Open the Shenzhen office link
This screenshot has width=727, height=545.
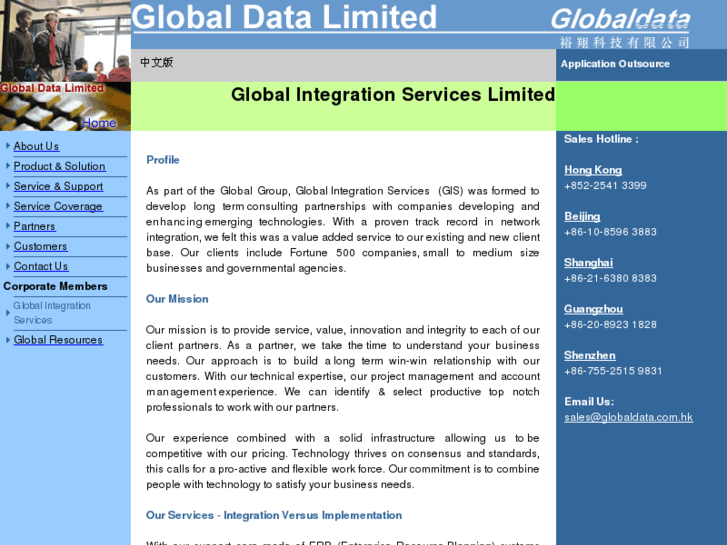coord(590,355)
